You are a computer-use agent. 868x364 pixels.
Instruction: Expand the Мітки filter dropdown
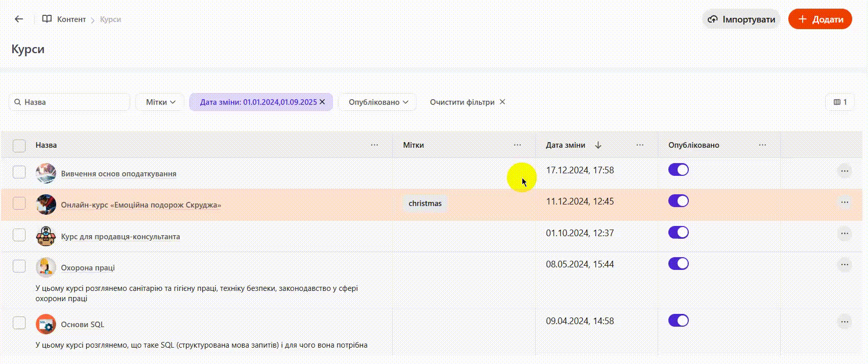pos(160,102)
